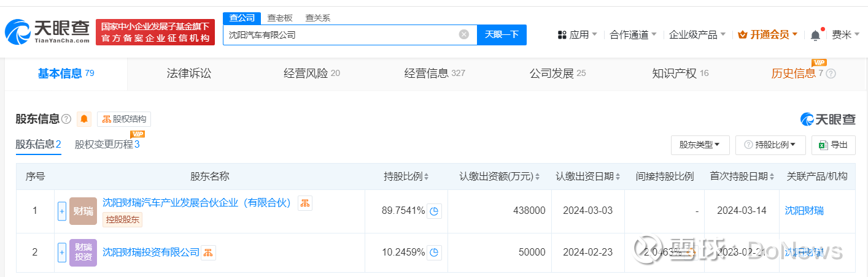Sort by 认缴出资额(万元) column arrows
Viewport: 868px width, 277px height.
(538, 176)
